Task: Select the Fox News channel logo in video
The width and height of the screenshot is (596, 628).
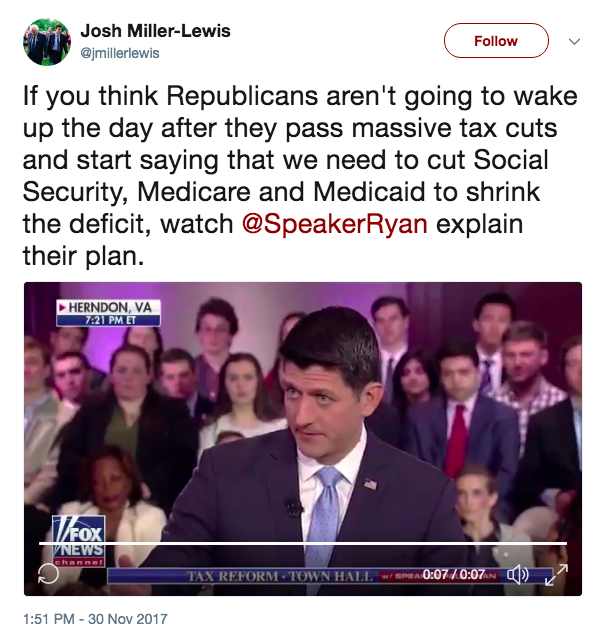Action: (79, 541)
